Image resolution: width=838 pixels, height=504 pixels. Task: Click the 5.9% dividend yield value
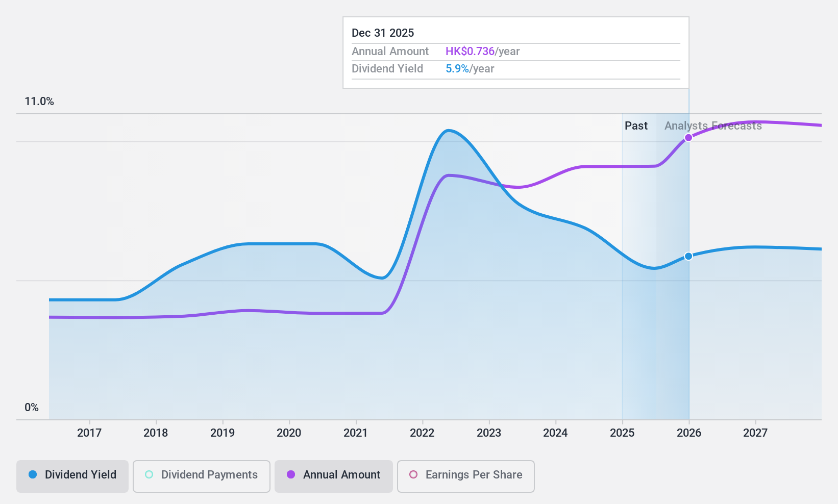click(457, 69)
